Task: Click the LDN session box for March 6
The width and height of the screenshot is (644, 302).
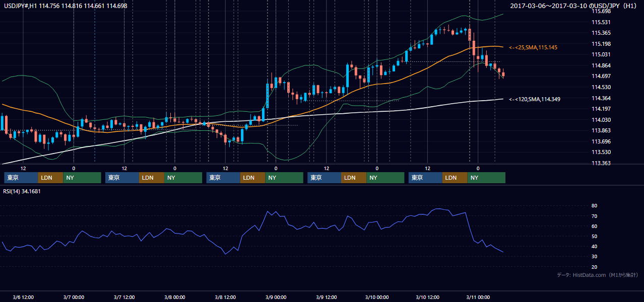Action: click(x=51, y=178)
